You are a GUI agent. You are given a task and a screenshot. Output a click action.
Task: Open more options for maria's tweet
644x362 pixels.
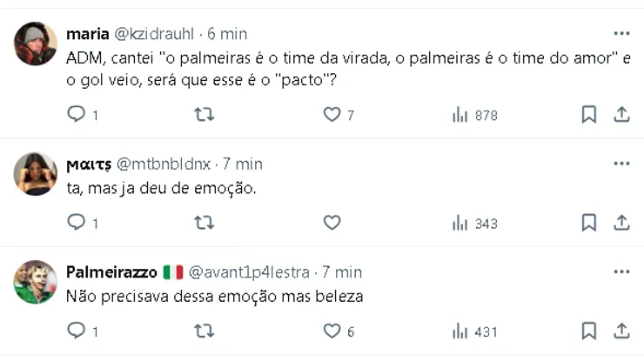(621, 34)
